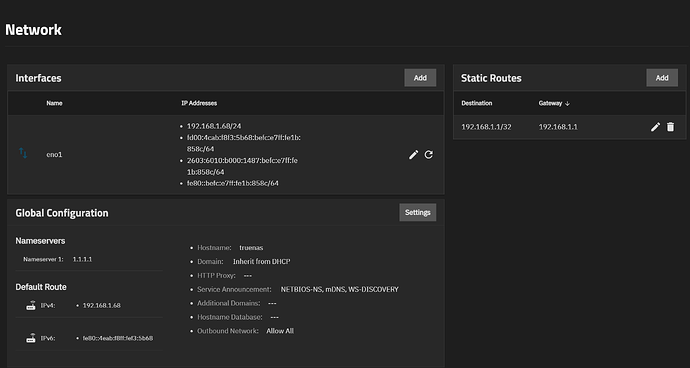The height and width of the screenshot is (368, 690).
Task: Click the IPv6 default route router icon
Action: coord(30,338)
